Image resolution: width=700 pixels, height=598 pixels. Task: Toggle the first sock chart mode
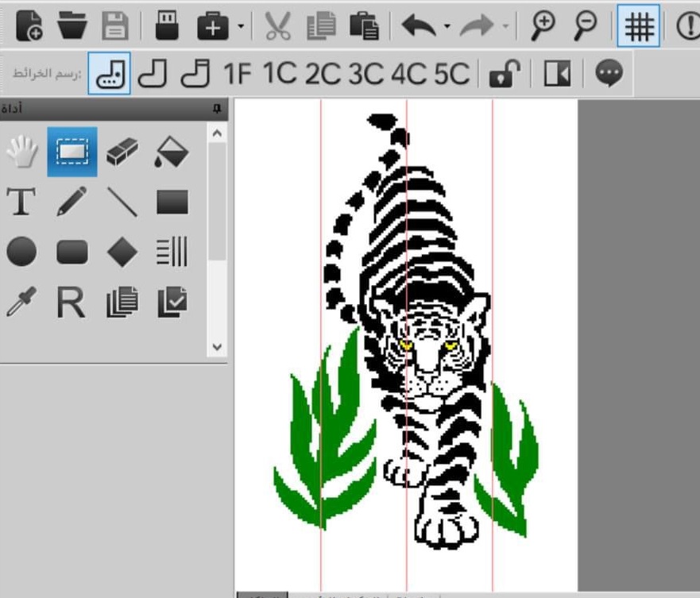[x=110, y=74]
